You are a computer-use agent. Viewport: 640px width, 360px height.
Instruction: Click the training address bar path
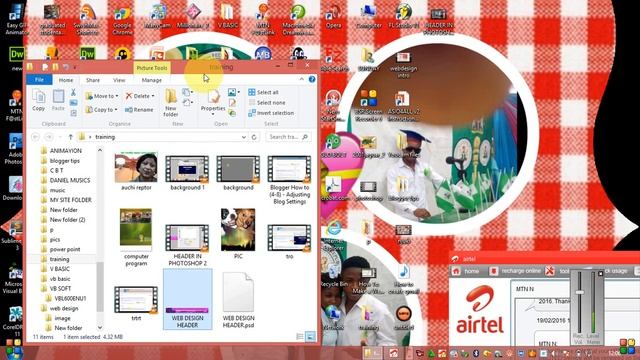pyautogui.click(x=105, y=137)
